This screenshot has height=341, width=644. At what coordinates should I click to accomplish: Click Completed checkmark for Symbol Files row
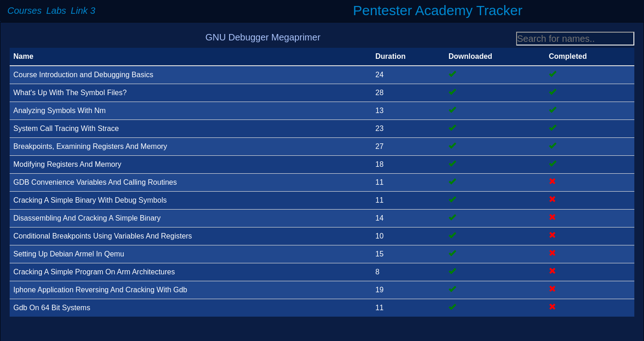click(552, 92)
